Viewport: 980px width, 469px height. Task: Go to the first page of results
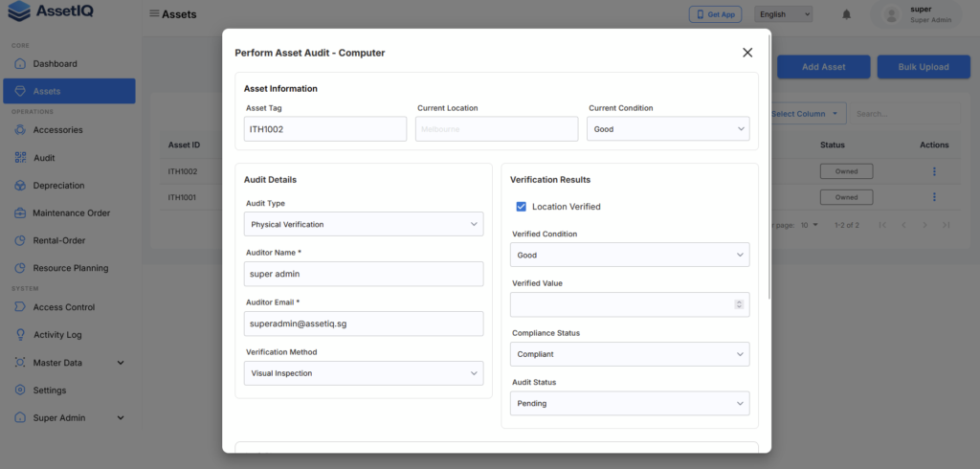click(x=882, y=225)
